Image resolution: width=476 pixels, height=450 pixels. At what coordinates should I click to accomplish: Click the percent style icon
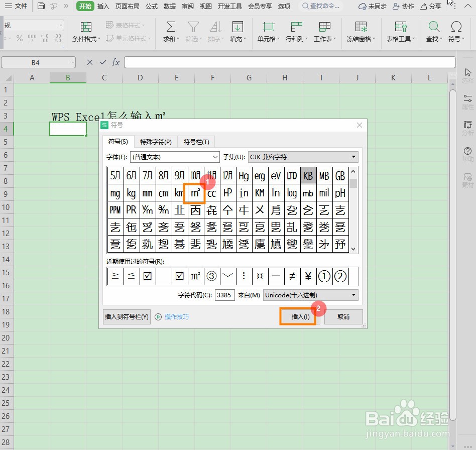click(20, 38)
